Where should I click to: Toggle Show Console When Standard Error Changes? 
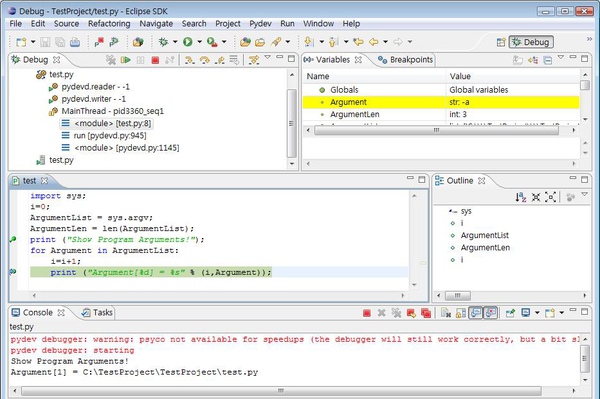[x=491, y=313]
